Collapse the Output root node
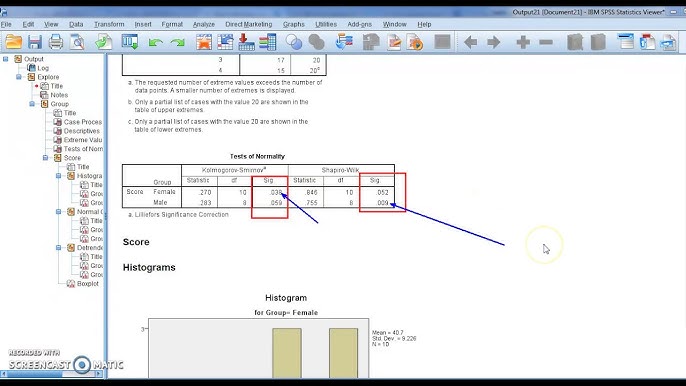The height and width of the screenshot is (386, 686). coord(5,59)
